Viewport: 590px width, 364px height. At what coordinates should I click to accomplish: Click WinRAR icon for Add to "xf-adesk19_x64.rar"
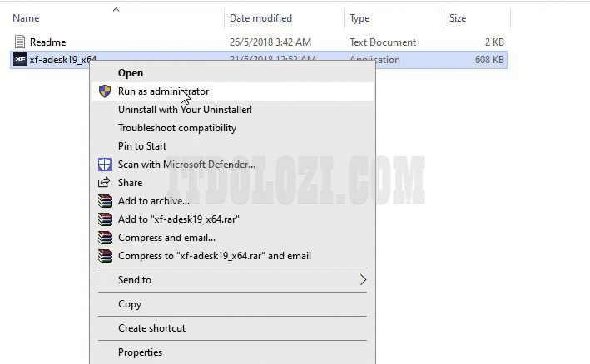(x=104, y=219)
